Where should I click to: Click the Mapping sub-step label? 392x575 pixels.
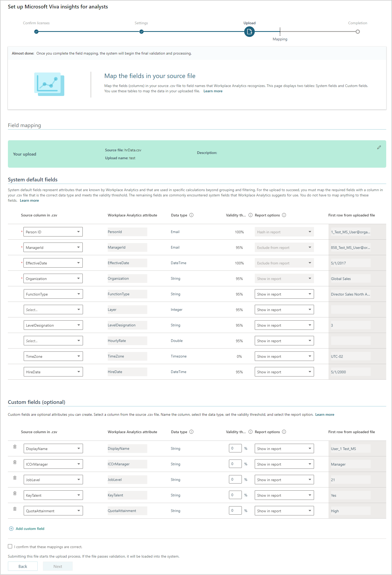click(x=280, y=39)
